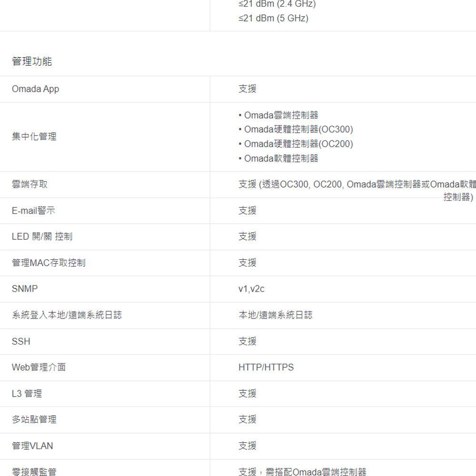Select the E-mail警示 row
Viewport: 476px width, 476px height.
[x=33, y=210]
